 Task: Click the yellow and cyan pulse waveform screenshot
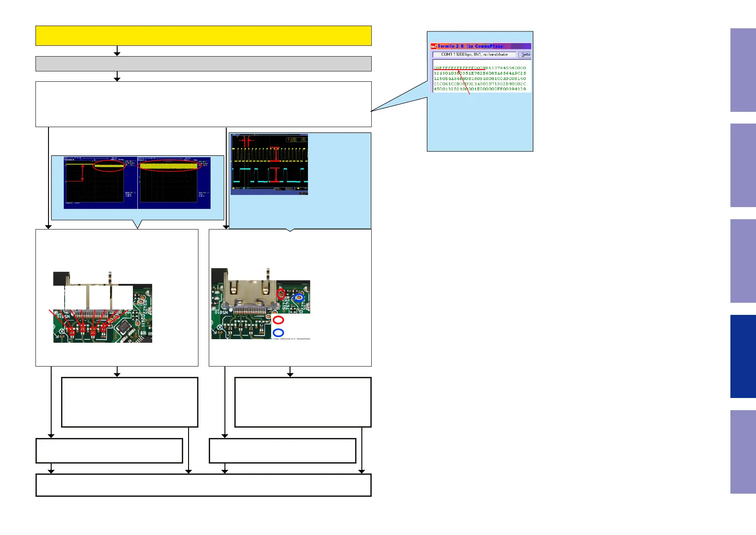coord(269,164)
